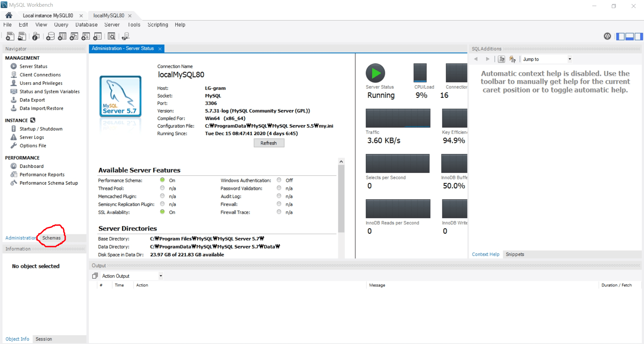Screen dimensions: 644x344
Task: Toggle the bottom output panel visibility
Action: [x=630, y=36]
